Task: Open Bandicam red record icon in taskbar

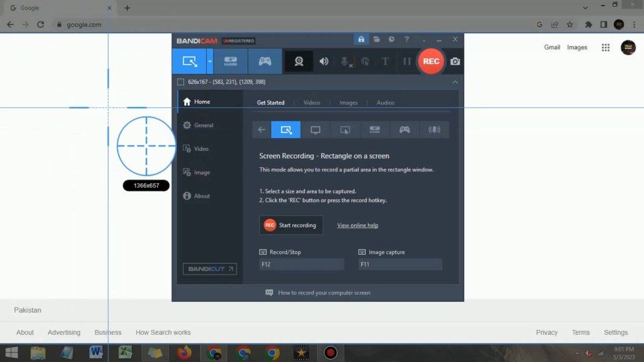Action: point(330,352)
